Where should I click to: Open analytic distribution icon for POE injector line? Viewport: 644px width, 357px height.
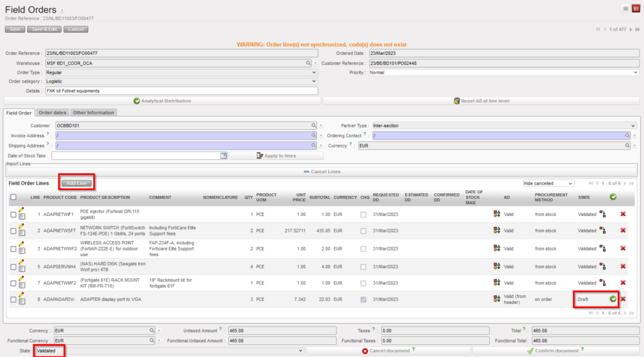coord(497,214)
